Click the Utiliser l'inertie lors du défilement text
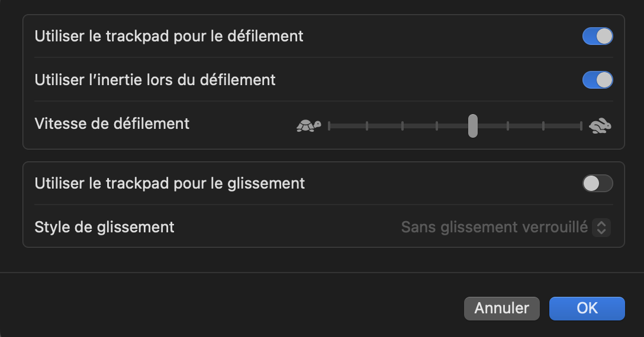 [155, 80]
